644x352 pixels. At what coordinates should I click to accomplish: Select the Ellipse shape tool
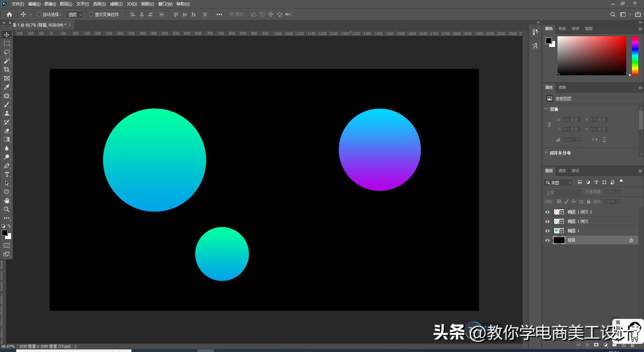coord(6,192)
